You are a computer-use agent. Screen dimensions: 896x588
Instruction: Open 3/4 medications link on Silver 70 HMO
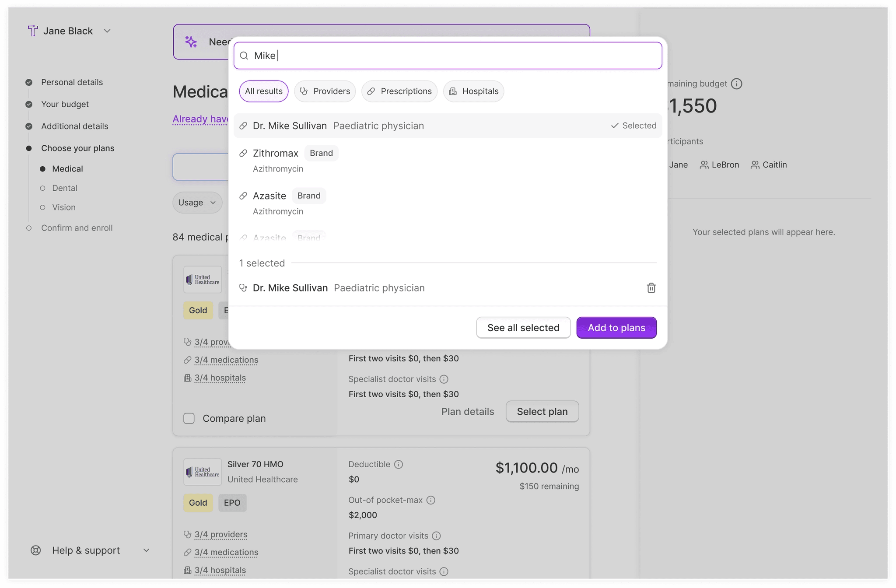226,553
